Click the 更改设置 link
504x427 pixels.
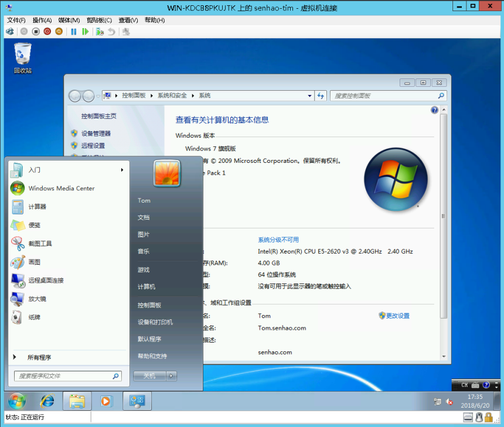click(398, 316)
